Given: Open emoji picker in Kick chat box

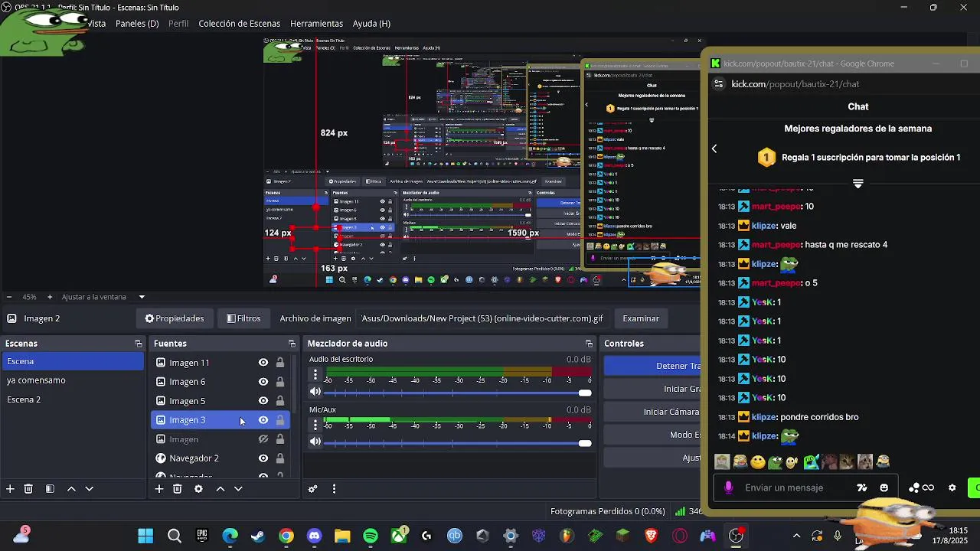Looking at the screenshot, I should tap(884, 487).
